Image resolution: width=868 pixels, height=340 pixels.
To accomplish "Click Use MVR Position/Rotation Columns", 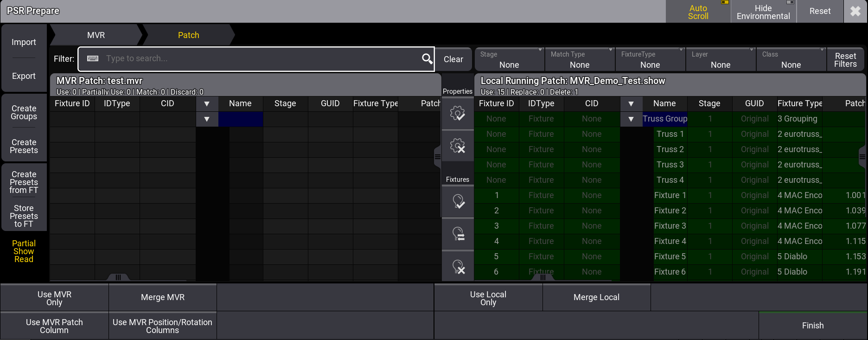I will (x=163, y=326).
